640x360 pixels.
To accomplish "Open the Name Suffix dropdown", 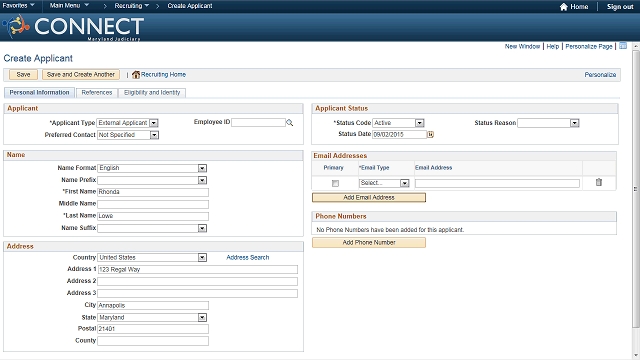I will (x=202, y=228).
